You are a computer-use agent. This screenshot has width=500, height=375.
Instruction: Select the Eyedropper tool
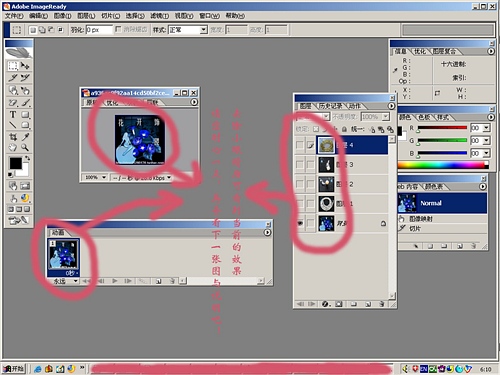tap(25, 137)
